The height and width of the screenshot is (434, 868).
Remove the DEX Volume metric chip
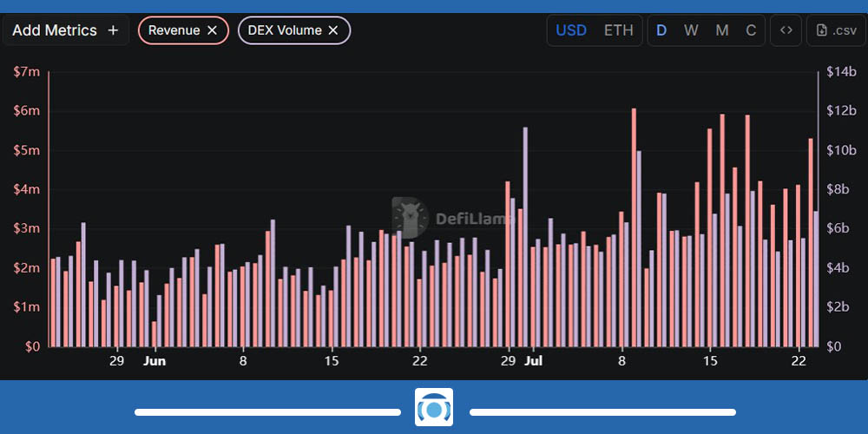332,30
